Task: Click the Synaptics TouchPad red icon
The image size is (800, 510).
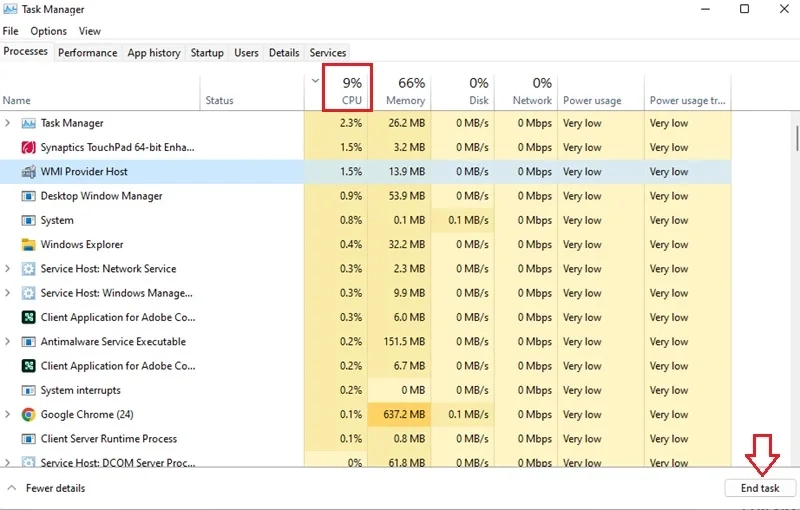Action: pos(29,147)
